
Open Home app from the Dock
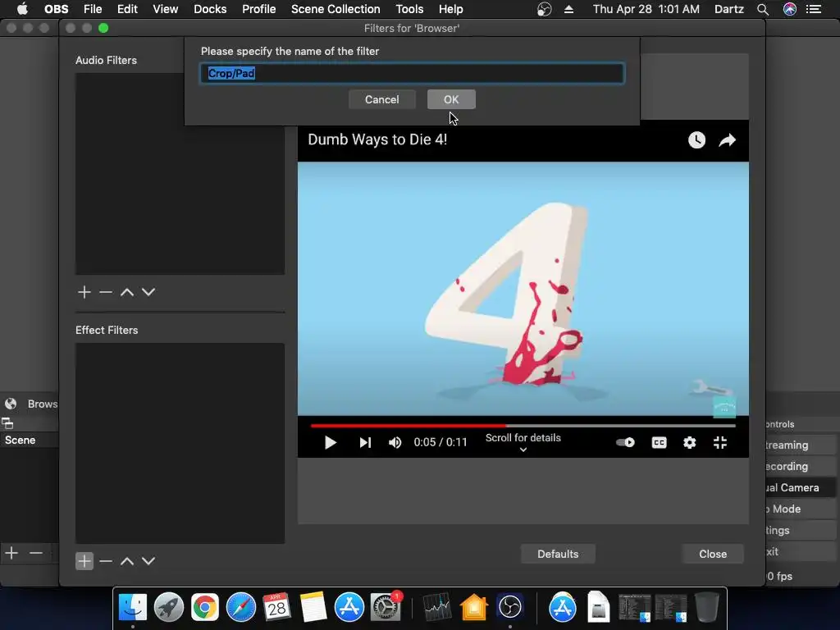point(473,607)
